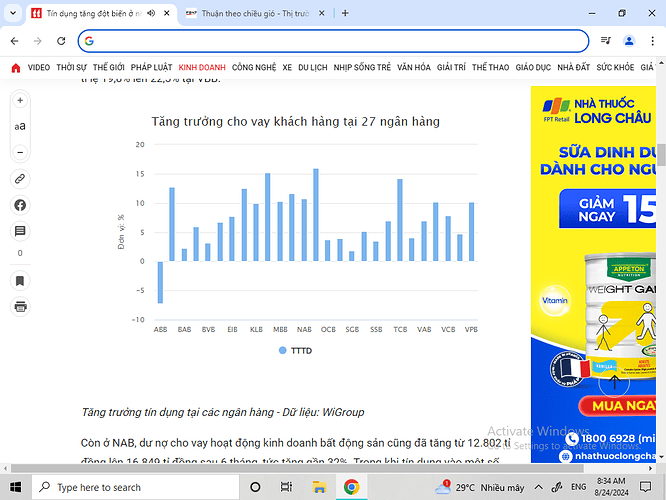The image size is (666, 500).
Task: Open File Explorer from taskbar
Action: [x=319, y=487]
